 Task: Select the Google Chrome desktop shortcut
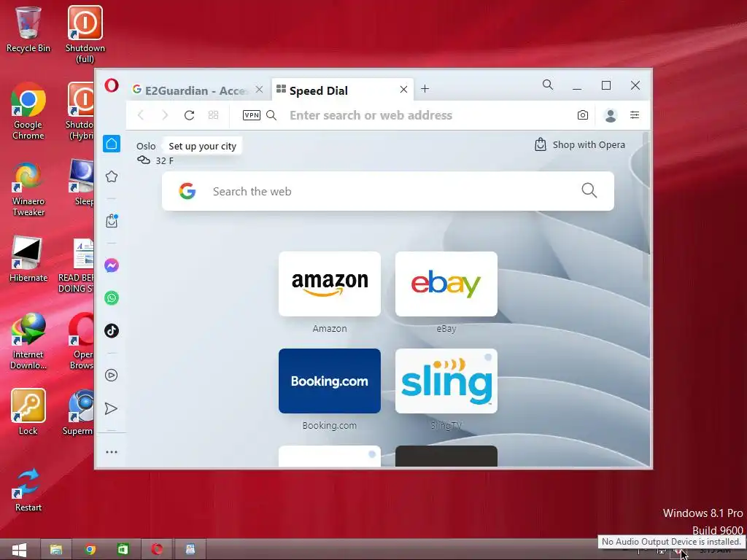coord(28,111)
